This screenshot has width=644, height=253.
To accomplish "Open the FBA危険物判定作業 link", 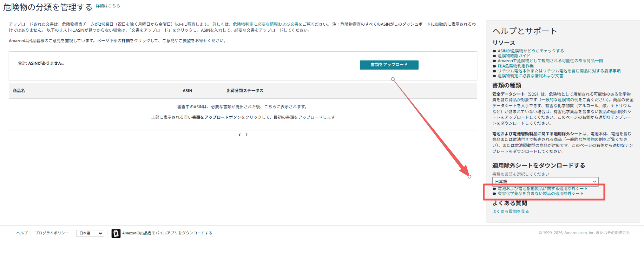I will 515,66.
